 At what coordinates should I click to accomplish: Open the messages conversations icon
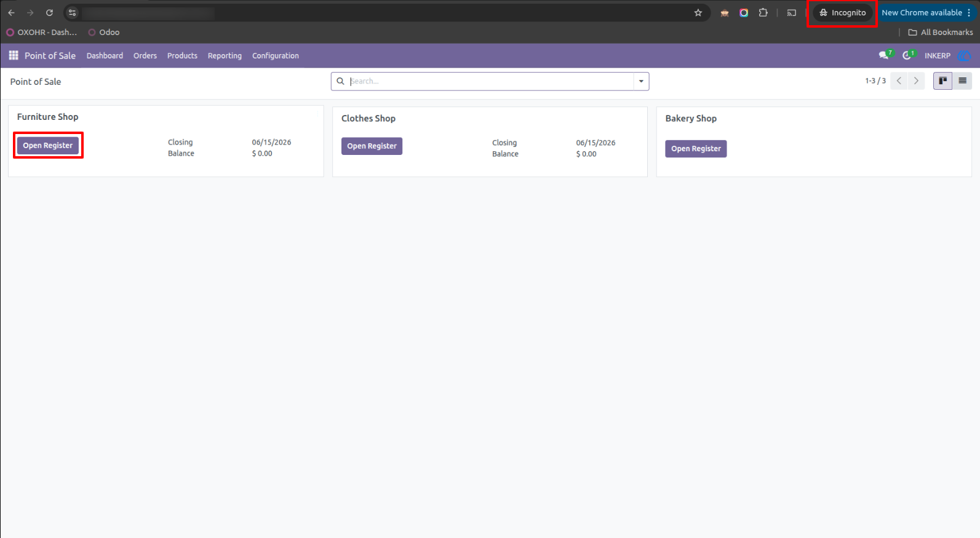(885, 55)
